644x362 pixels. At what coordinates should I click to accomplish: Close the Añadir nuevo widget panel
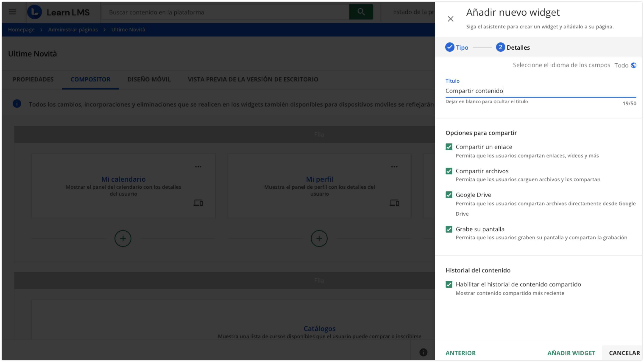[x=450, y=19]
